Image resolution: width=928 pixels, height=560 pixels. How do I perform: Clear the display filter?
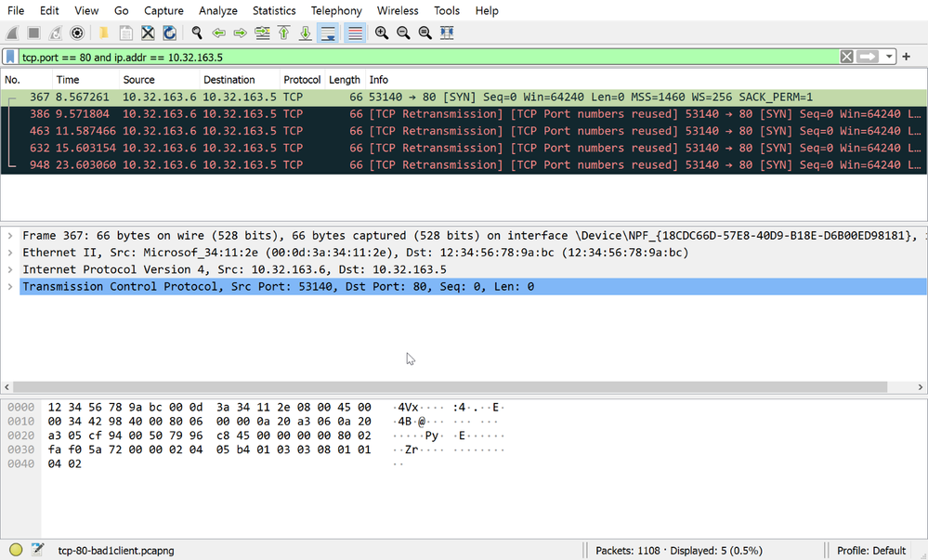847,57
